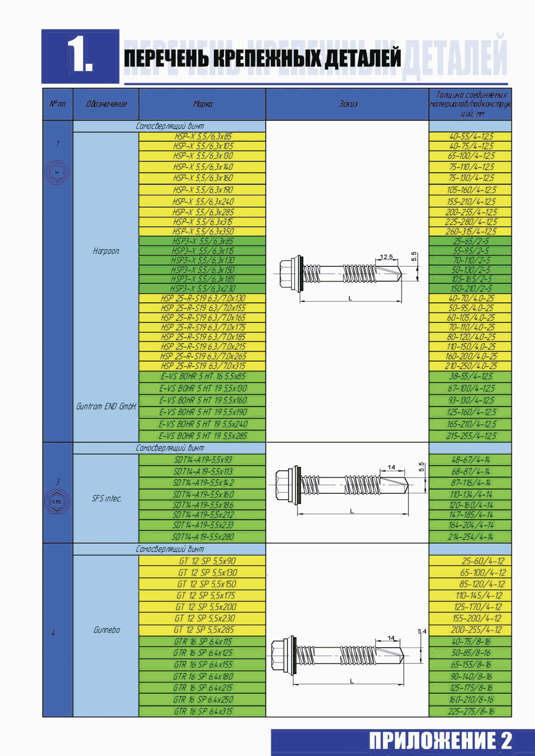The image size is (535, 756).
Task: Select the SDT14-A19-5,5x93 cell
Action: 202,460
